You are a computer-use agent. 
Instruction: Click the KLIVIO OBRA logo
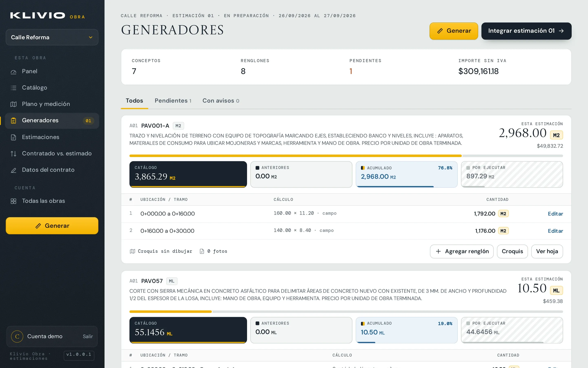(x=48, y=16)
